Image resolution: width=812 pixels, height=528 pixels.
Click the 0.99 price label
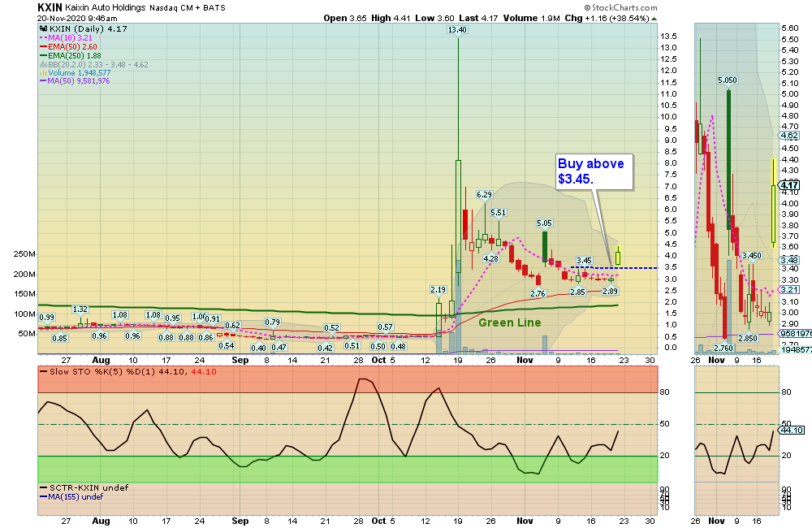coord(46,318)
